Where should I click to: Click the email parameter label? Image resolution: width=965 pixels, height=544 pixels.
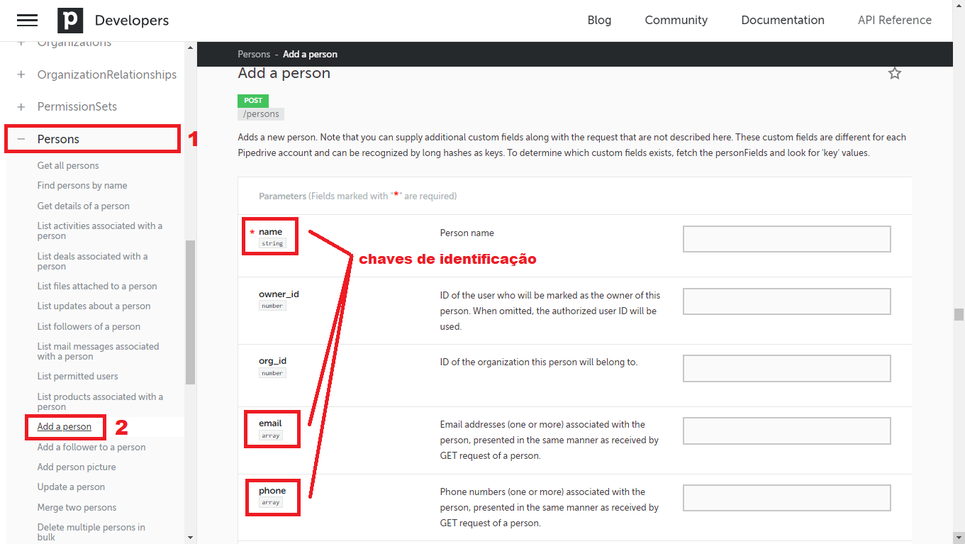pos(270,423)
